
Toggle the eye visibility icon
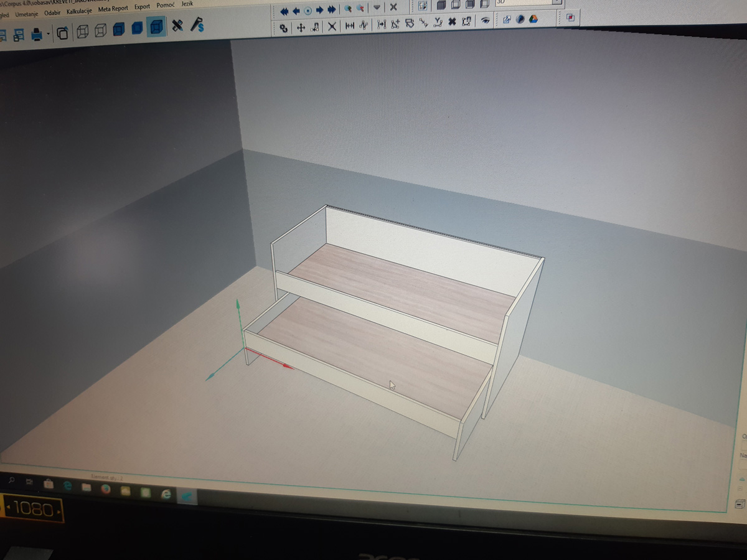pos(485,21)
